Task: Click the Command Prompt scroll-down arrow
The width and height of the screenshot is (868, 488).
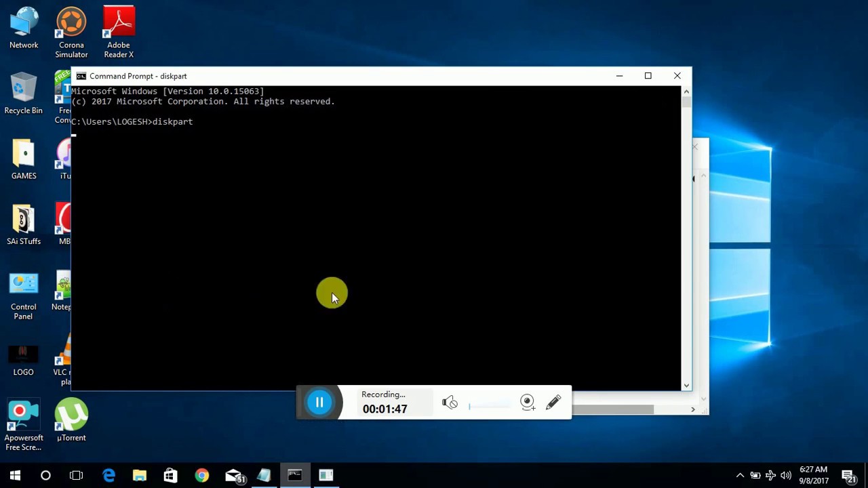Action: (x=686, y=385)
